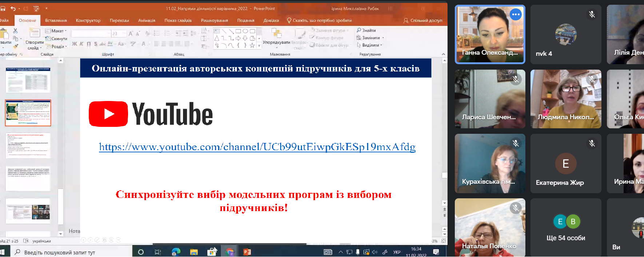
Task: Expand the full shapes gallery with More arrow
Action: tap(259, 46)
